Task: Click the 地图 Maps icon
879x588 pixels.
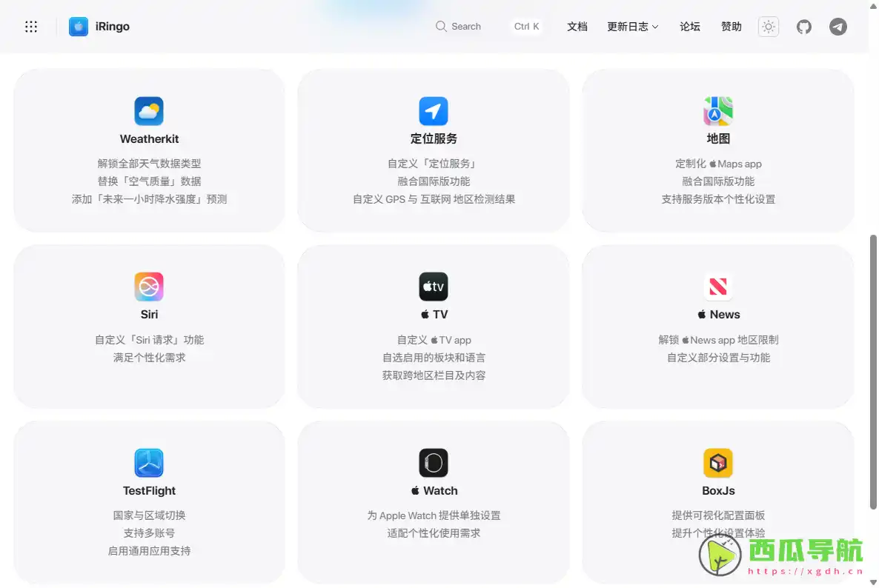Action: pos(718,111)
